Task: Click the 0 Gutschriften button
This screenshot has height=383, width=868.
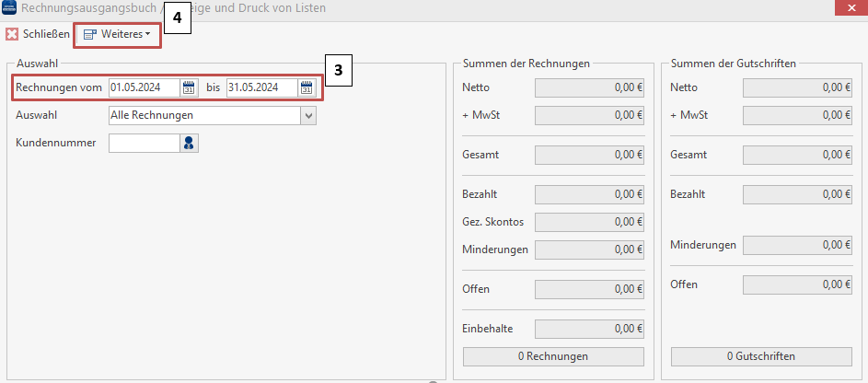Action: 761,356
